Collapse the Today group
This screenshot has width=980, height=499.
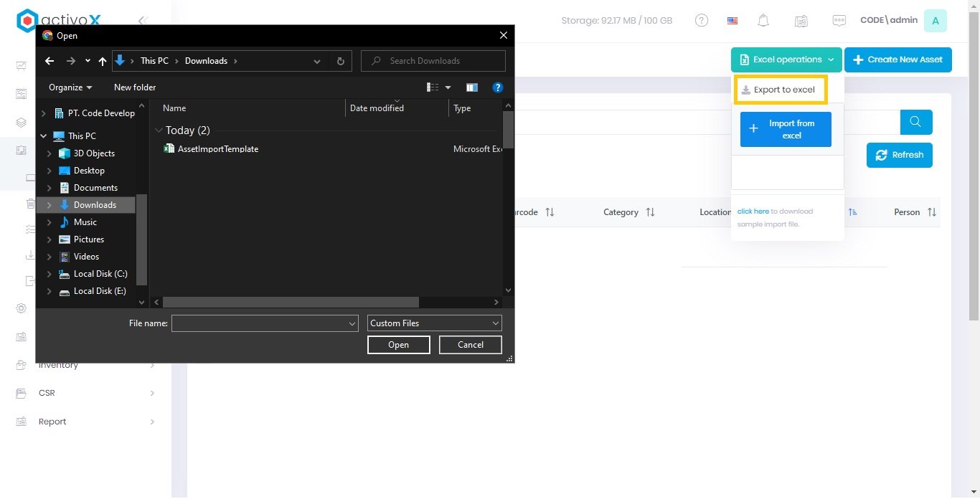click(x=159, y=130)
